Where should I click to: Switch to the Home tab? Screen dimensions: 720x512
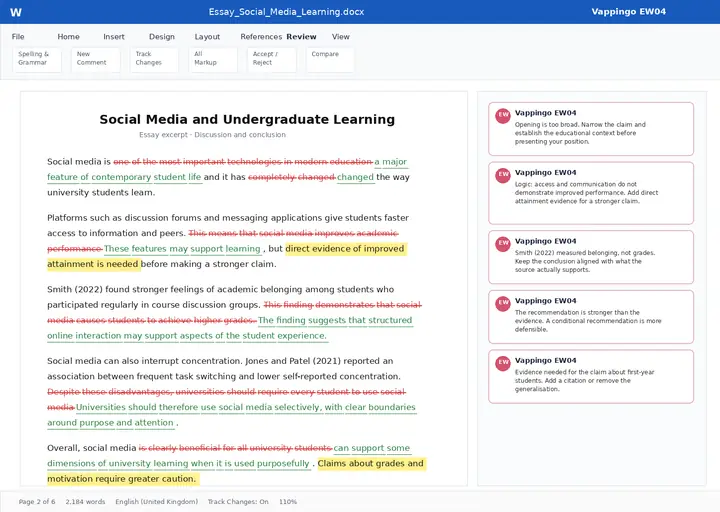point(68,37)
